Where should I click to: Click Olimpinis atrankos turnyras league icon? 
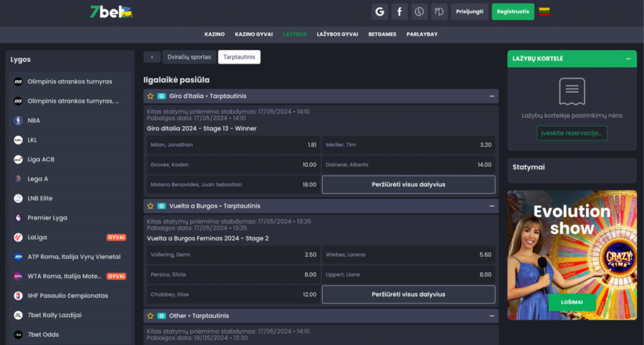click(18, 81)
